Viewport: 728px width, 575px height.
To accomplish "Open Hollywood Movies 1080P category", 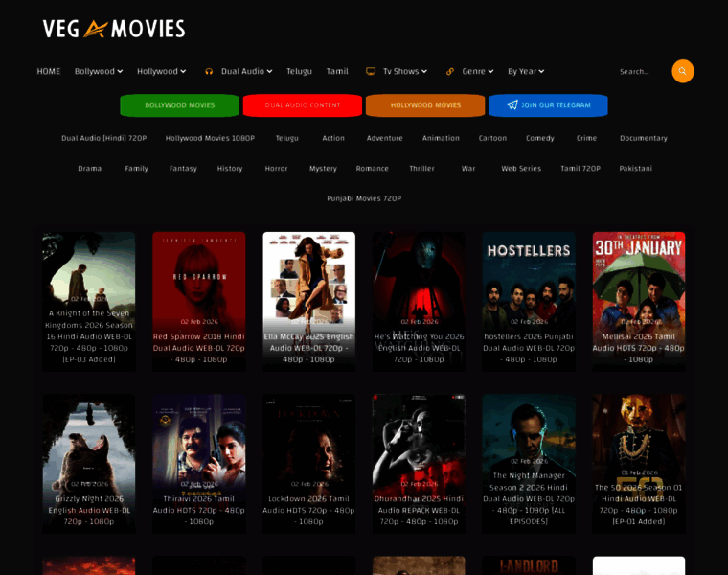I will (x=210, y=138).
